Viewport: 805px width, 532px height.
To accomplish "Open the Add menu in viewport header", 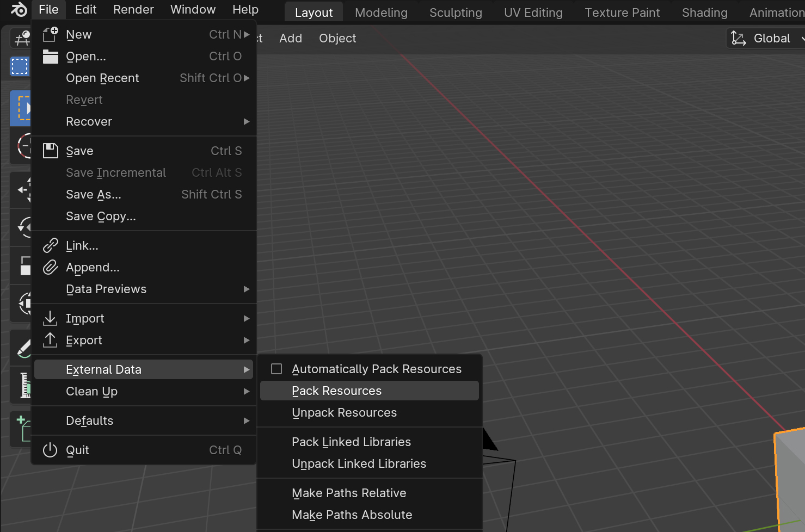I will 291,38.
